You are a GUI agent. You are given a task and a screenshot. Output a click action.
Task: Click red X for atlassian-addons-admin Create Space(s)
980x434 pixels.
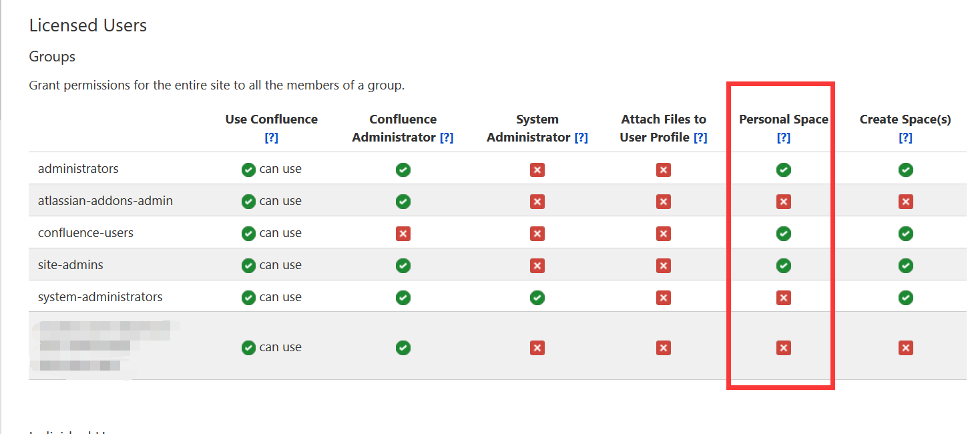tap(905, 202)
